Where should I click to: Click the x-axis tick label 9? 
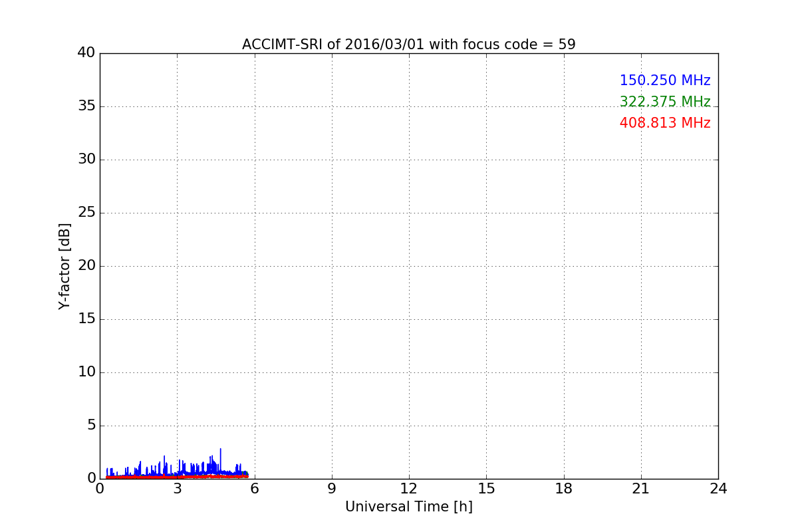pos(332,489)
